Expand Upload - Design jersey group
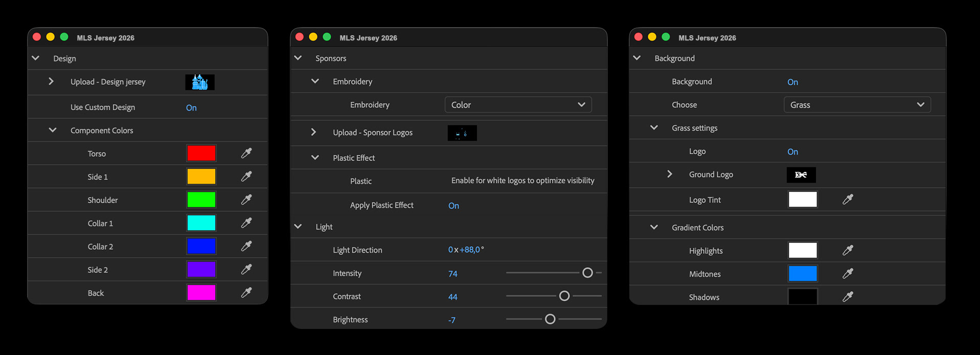 (x=51, y=81)
